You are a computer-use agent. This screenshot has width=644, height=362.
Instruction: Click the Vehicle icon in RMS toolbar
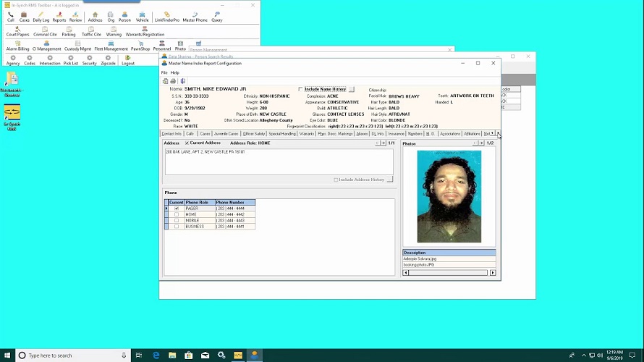(143, 16)
